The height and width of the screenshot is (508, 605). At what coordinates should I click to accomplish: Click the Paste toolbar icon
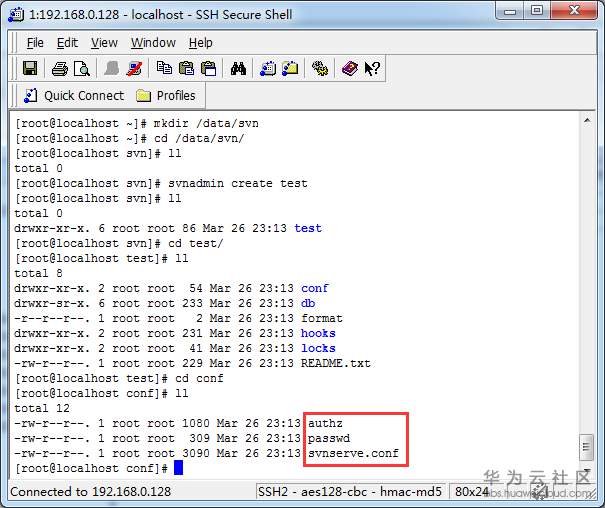pyautogui.click(x=186, y=68)
